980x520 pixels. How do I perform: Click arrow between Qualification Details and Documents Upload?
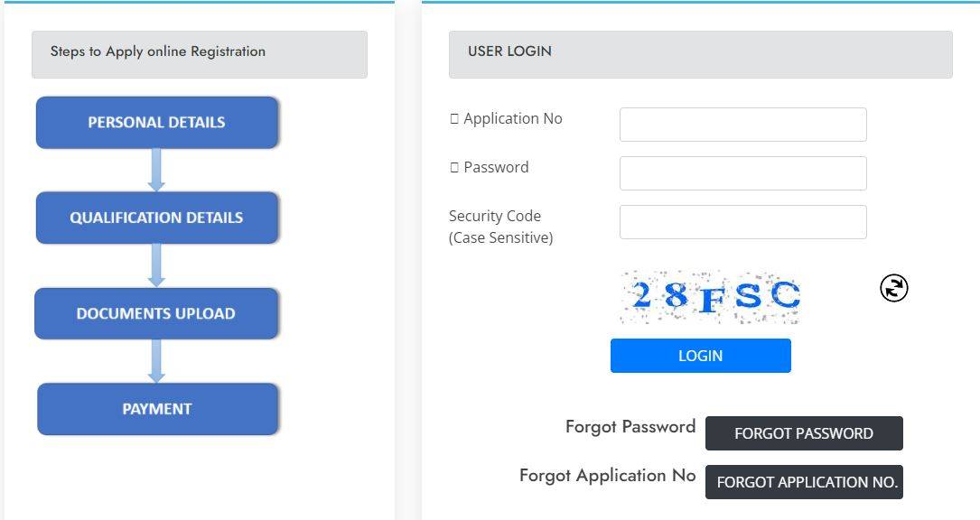[x=156, y=265]
